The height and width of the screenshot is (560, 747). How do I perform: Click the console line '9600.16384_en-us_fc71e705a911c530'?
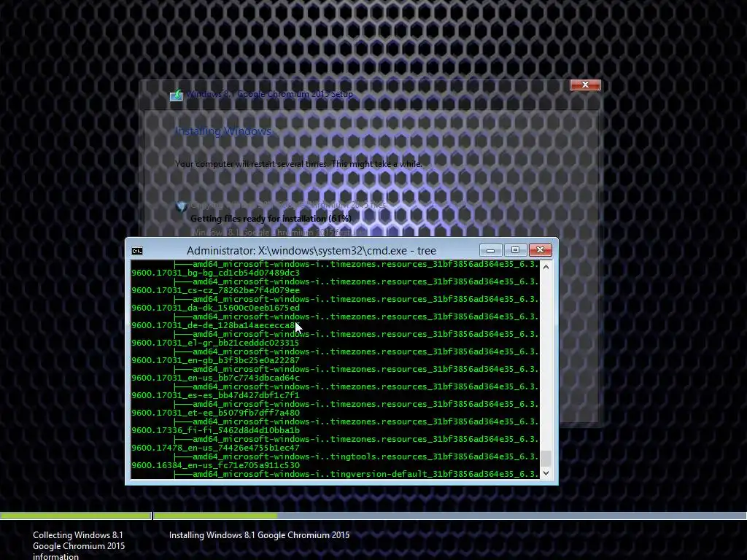[215, 465]
